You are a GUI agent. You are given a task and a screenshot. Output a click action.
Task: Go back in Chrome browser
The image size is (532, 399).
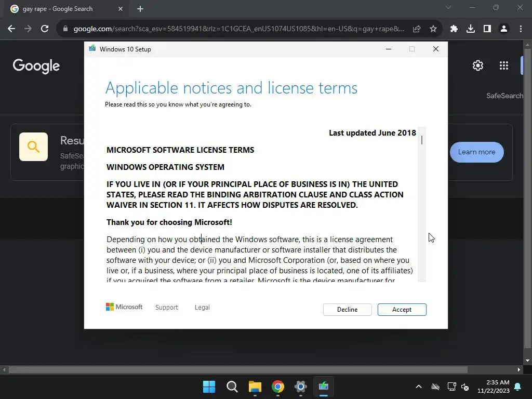coord(11,29)
